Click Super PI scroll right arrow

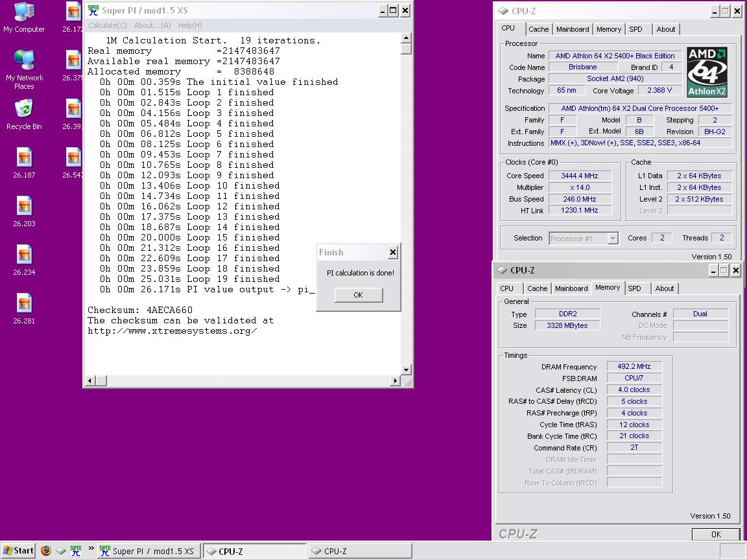click(395, 380)
